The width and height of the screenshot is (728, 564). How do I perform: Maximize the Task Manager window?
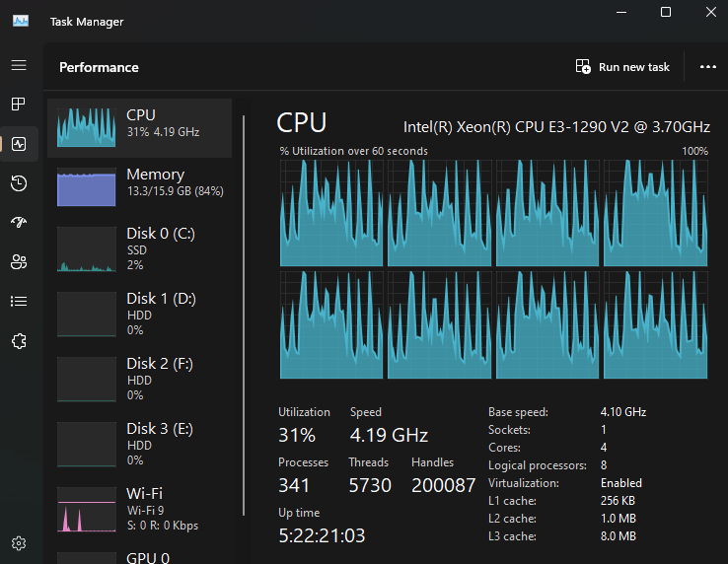click(665, 12)
